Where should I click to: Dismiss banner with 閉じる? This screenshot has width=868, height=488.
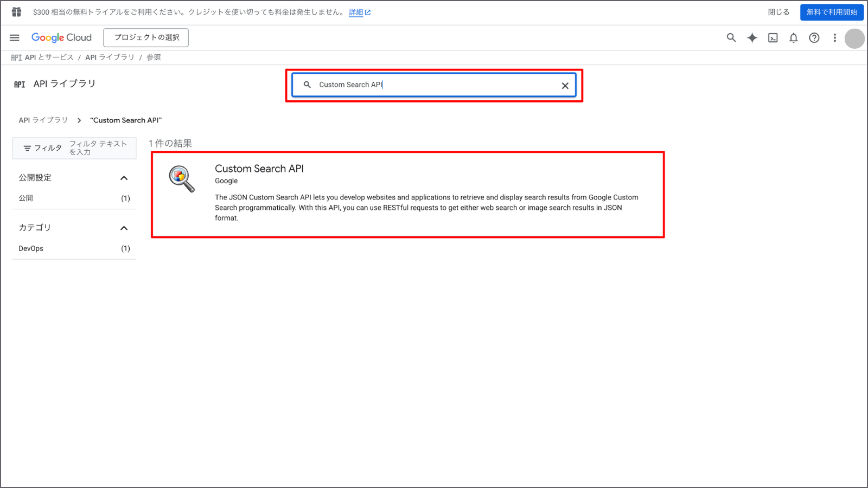pos(778,12)
